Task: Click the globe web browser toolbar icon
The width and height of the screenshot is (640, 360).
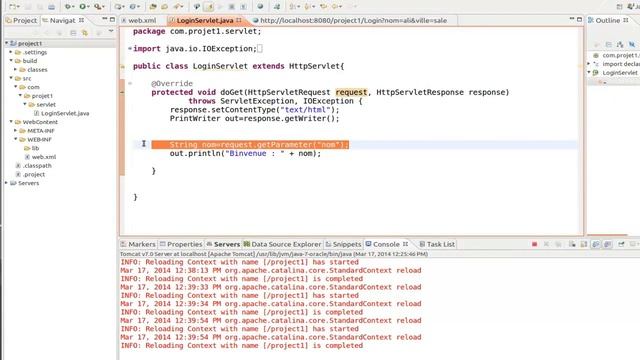Action: [260, 7]
